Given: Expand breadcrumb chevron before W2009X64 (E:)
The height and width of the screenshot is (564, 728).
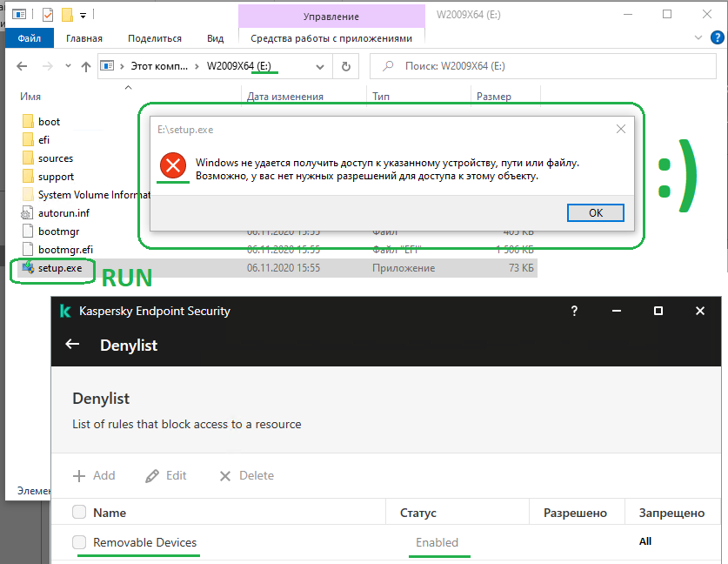Looking at the screenshot, I should [x=197, y=66].
